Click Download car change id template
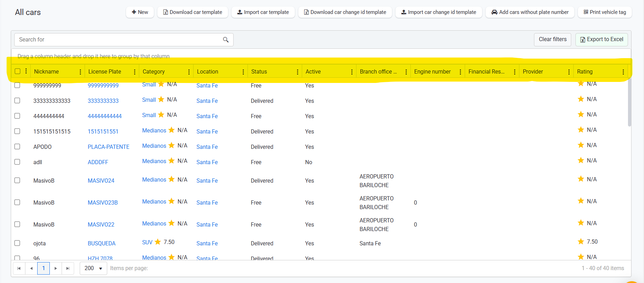The image size is (644, 283). tap(345, 12)
